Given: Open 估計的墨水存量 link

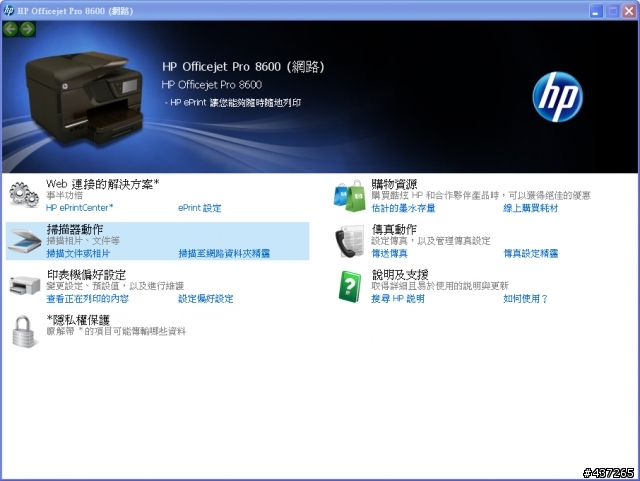Looking at the screenshot, I should 403,208.
